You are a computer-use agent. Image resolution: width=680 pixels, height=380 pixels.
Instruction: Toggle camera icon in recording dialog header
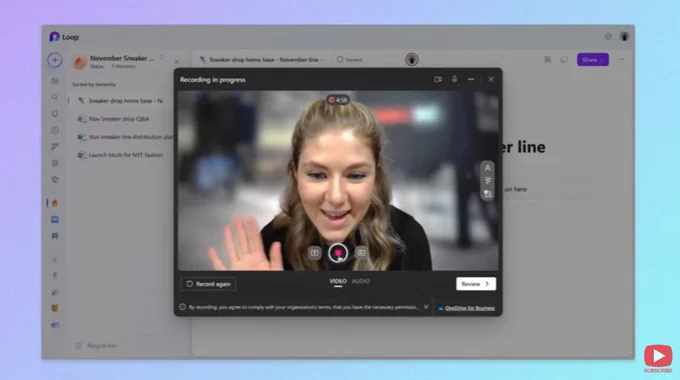438,79
